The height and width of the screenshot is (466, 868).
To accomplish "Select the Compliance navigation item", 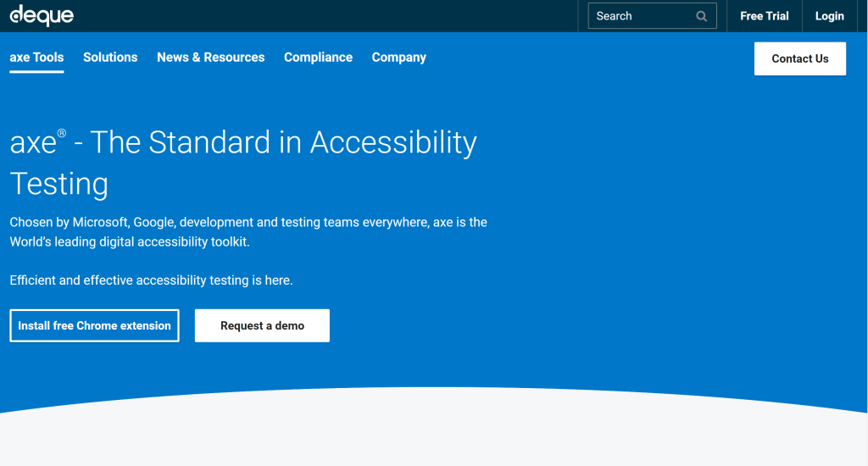I will pyautogui.click(x=319, y=58).
